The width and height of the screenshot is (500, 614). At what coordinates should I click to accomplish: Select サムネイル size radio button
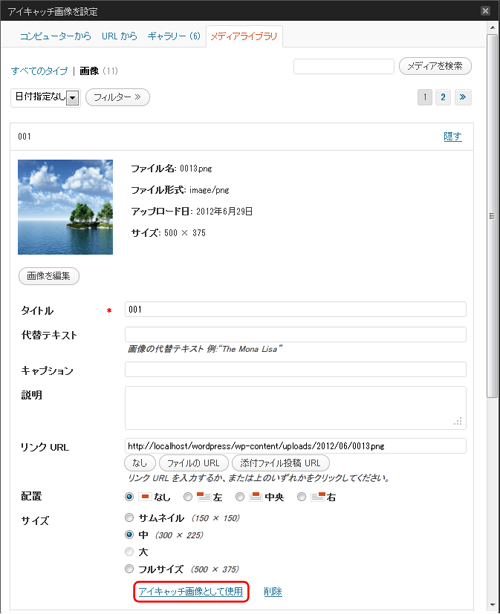point(129,518)
